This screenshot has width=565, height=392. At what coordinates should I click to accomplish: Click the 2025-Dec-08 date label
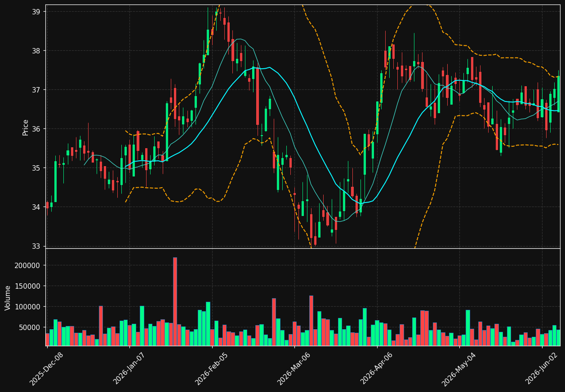[47, 369]
